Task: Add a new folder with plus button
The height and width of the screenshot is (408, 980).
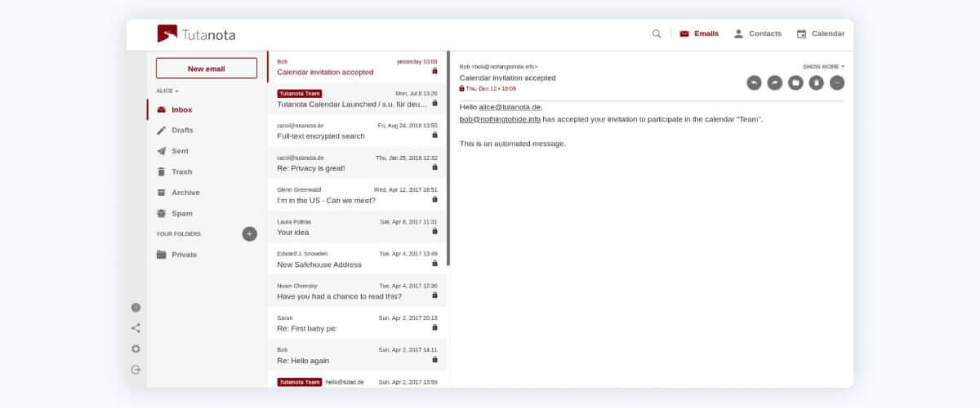Action: (x=250, y=234)
